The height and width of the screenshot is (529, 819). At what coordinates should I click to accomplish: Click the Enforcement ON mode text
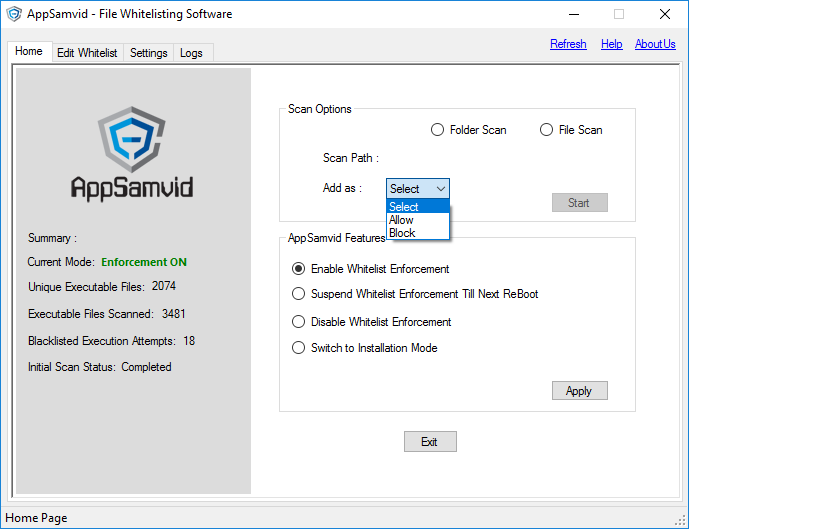coord(144,262)
